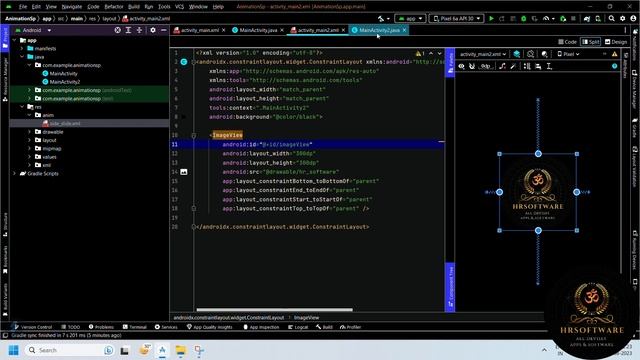Select side_slide.xml in project tree
The height and width of the screenshot is (360, 640).
click(65, 123)
